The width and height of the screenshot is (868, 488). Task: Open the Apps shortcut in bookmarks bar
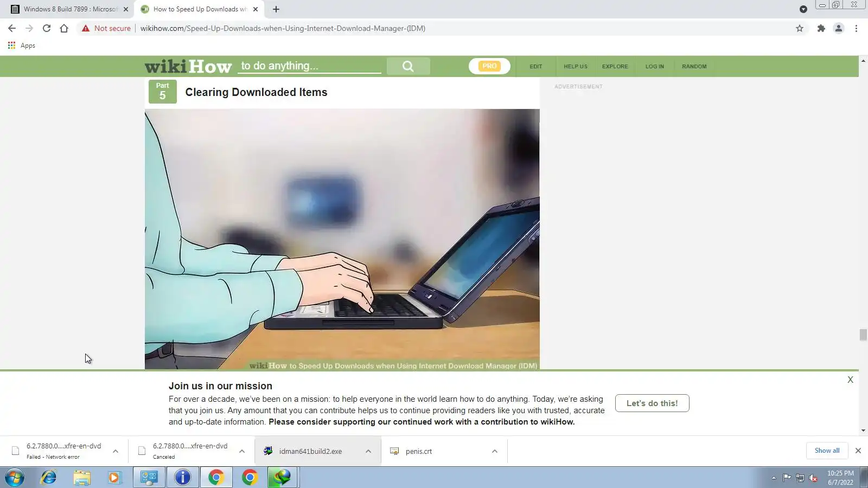click(22, 46)
